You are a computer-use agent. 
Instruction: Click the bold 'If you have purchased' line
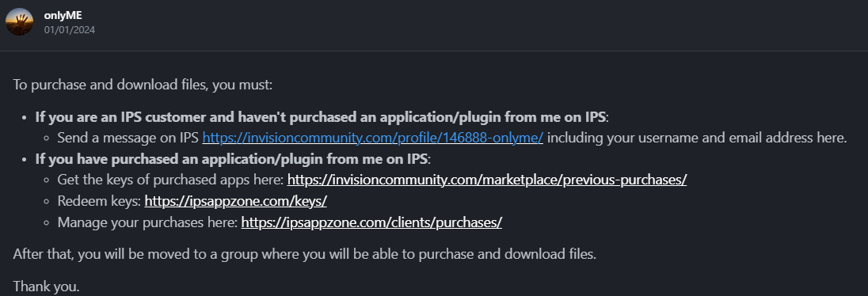[x=233, y=159]
